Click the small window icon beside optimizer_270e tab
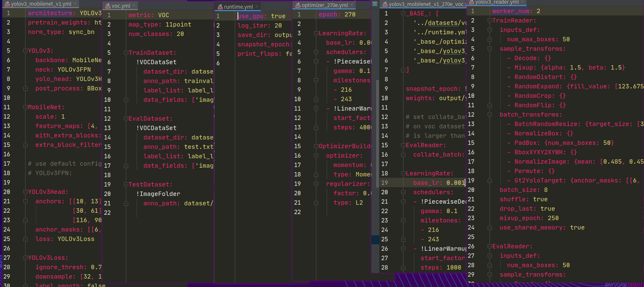 [x=375, y=4]
